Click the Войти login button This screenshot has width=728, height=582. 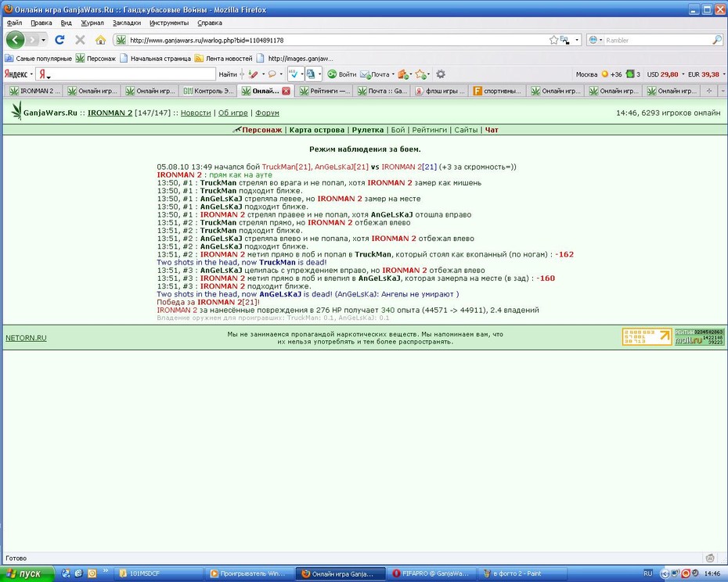pyautogui.click(x=342, y=74)
